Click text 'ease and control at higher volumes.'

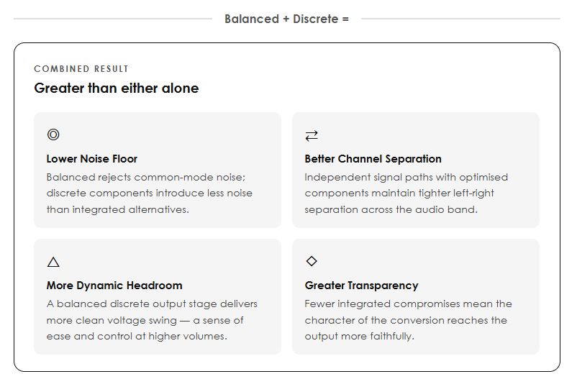[x=137, y=337]
